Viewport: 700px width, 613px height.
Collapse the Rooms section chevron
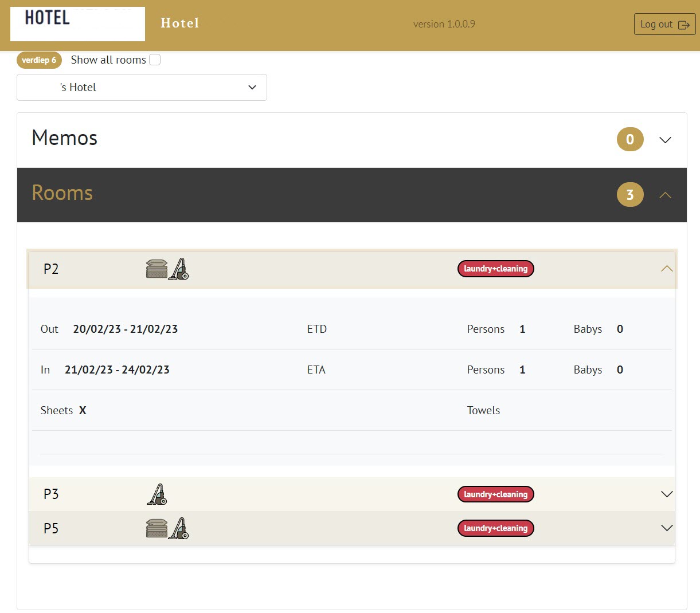tap(665, 195)
